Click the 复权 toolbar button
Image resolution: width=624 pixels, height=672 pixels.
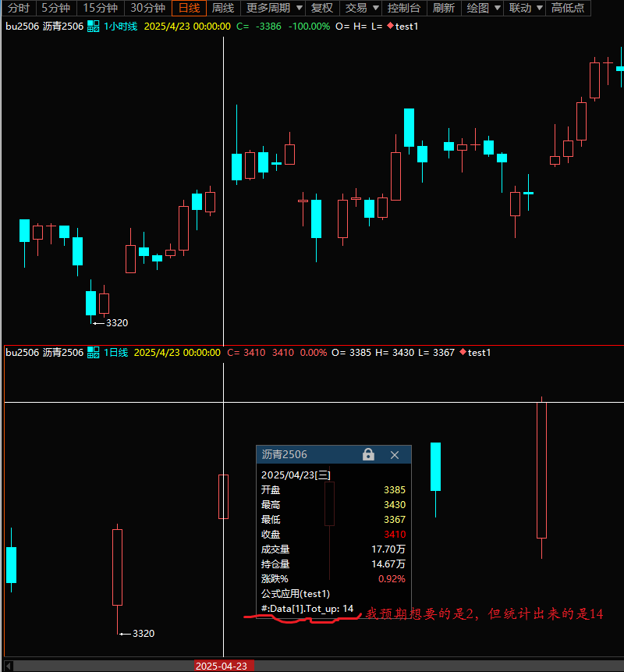point(322,8)
